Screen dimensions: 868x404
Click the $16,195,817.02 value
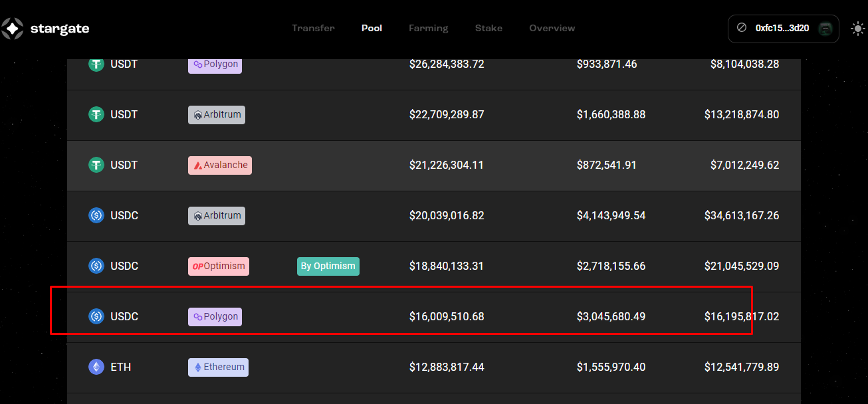[742, 316]
